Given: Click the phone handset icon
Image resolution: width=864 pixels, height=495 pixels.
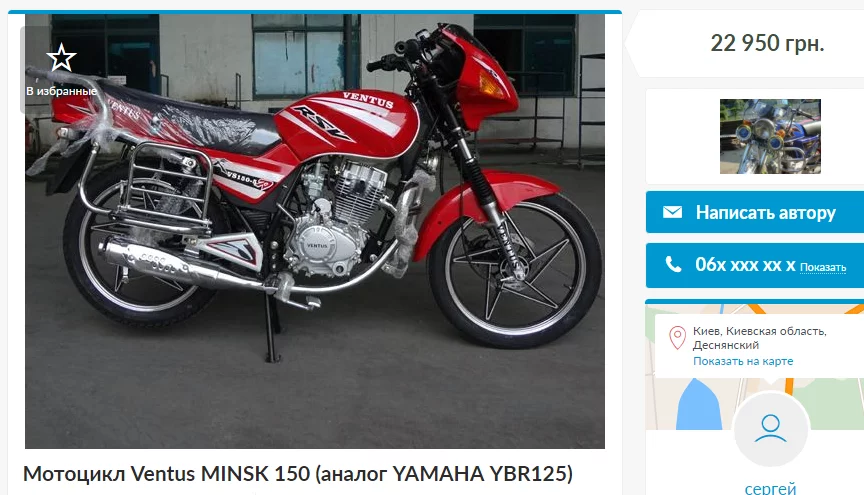Looking at the screenshot, I should coord(673,265).
